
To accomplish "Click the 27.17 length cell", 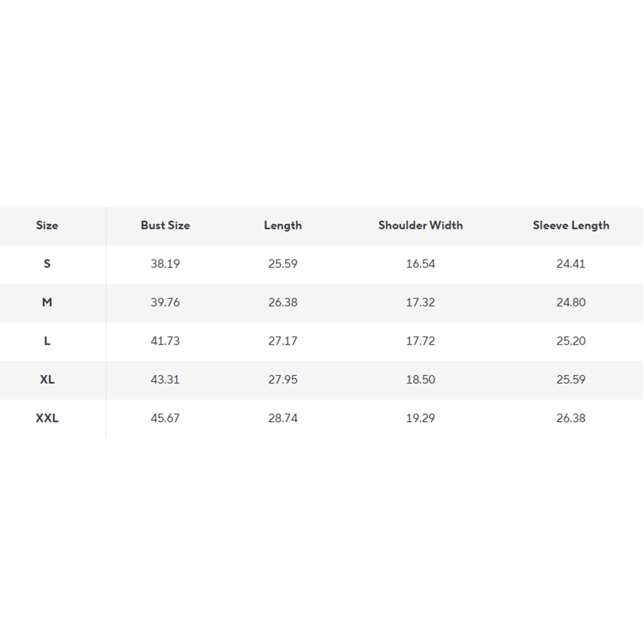I will point(283,341).
